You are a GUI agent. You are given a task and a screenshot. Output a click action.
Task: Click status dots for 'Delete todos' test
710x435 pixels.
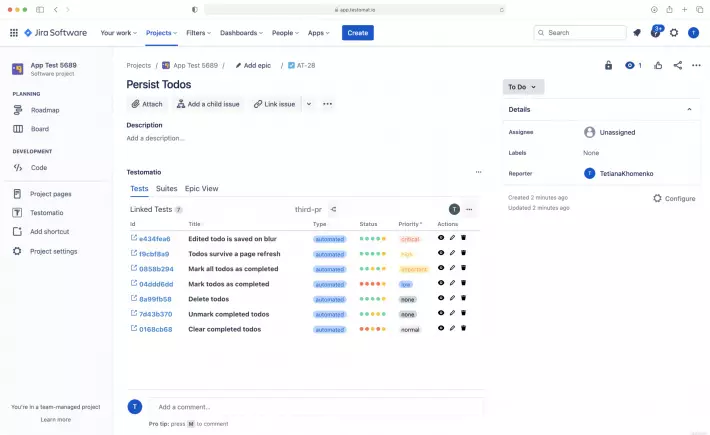pos(372,299)
